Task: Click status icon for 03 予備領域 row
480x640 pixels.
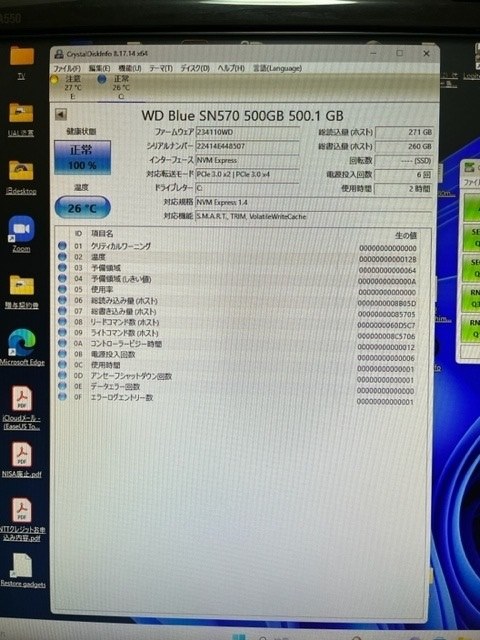Action: coord(62,267)
